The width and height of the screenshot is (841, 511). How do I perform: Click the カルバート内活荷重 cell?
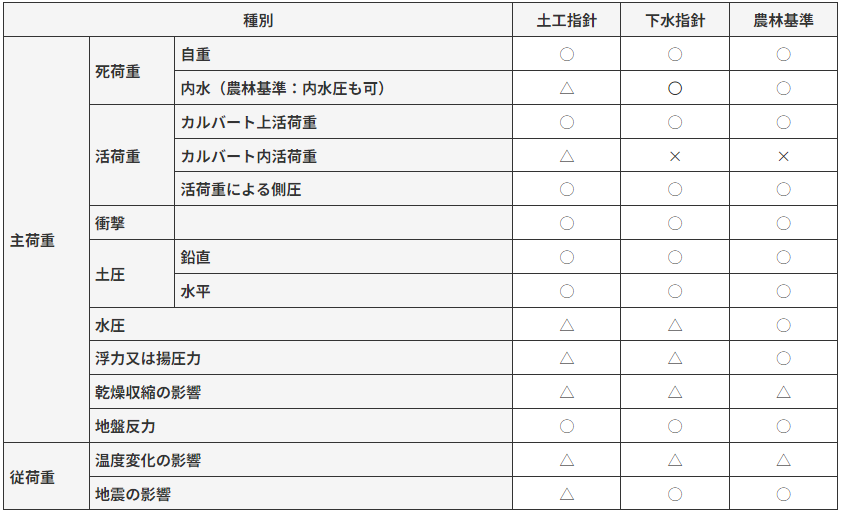(343, 156)
